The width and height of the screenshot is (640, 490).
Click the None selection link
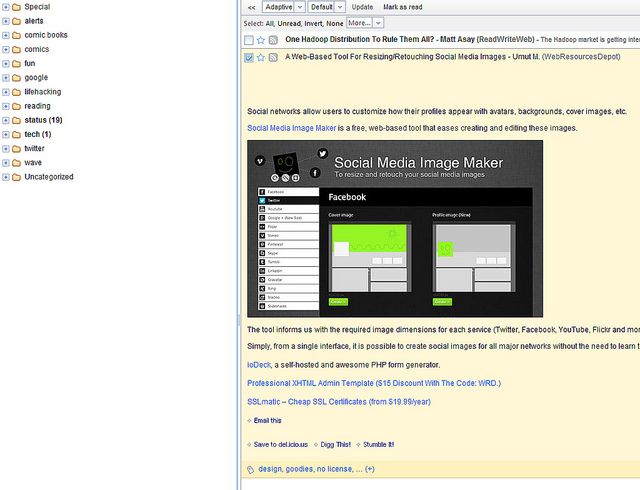335,24
